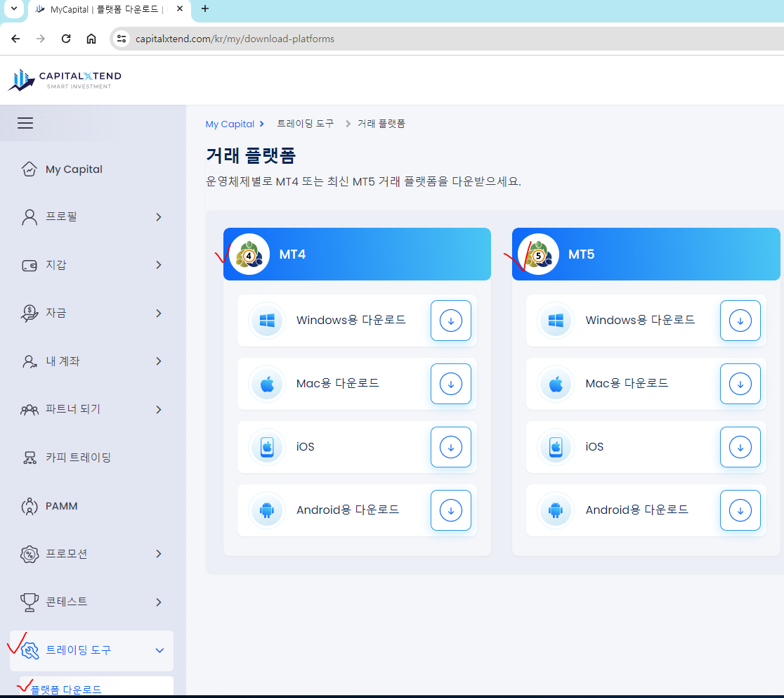Viewport: 784px width, 698px height.
Task: Click the Android robot icon in MT5 card
Action: [556, 510]
